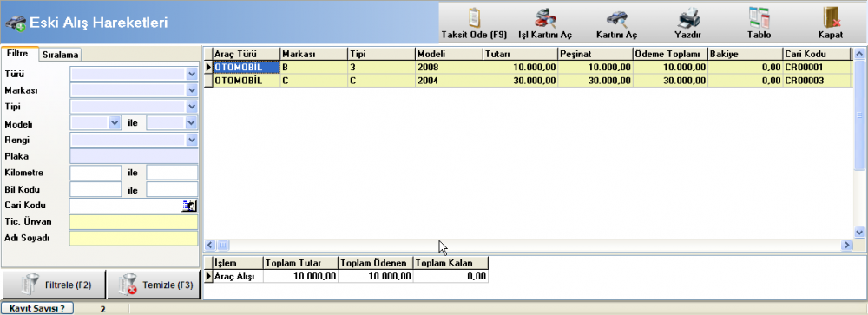Expand the Türü dropdown

tap(192, 74)
